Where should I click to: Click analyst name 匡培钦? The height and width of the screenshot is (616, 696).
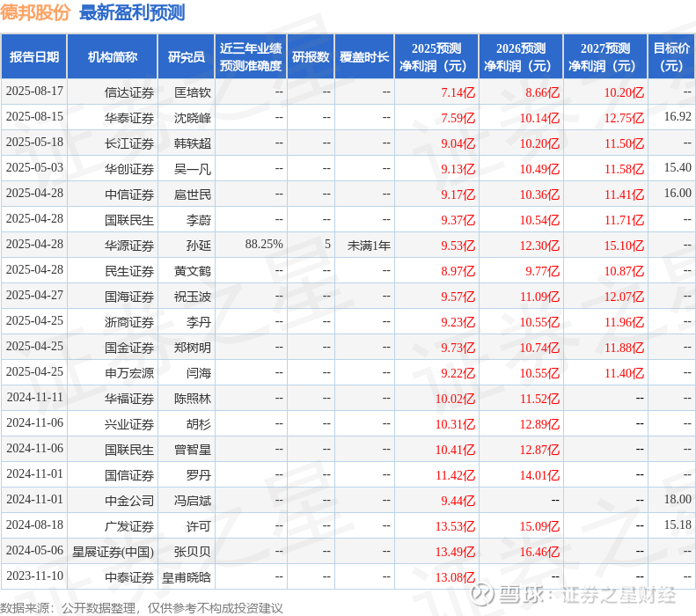coord(193,92)
